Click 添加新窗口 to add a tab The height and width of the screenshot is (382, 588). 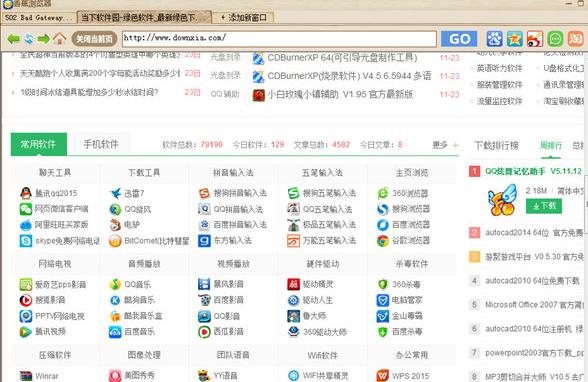click(244, 18)
